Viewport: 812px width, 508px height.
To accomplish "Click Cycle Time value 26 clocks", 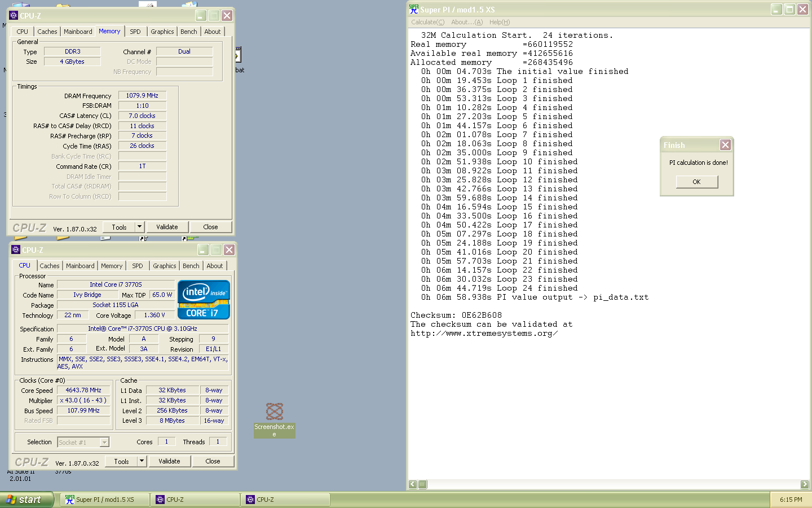I will [142, 146].
